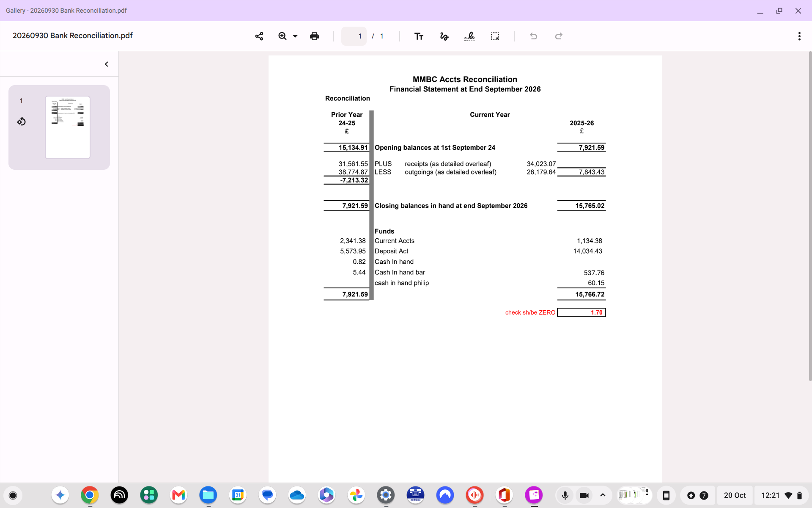Expand the tray with the up caret
Screen dimensions: 812x508
[603, 495]
